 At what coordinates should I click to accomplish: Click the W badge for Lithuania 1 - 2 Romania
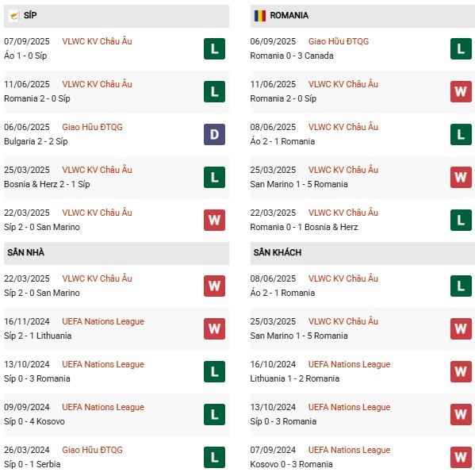coord(461,371)
